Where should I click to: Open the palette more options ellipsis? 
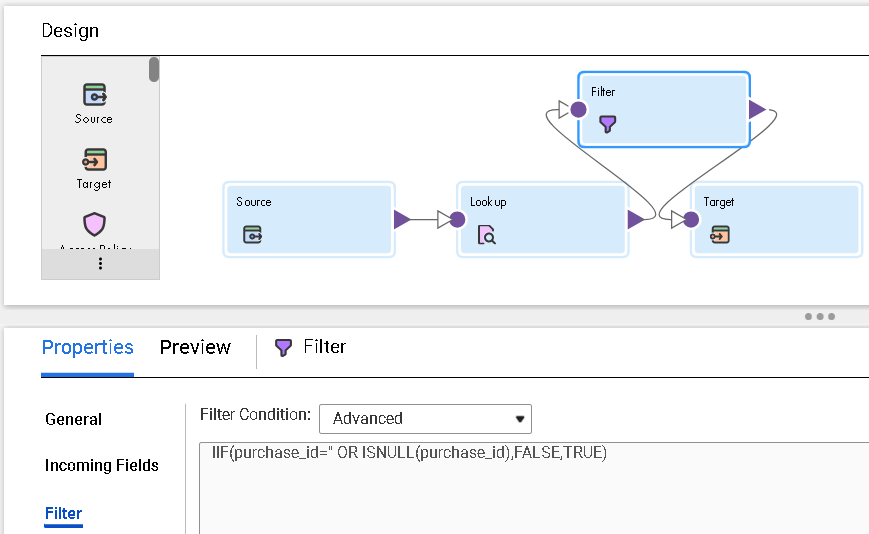click(x=100, y=264)
